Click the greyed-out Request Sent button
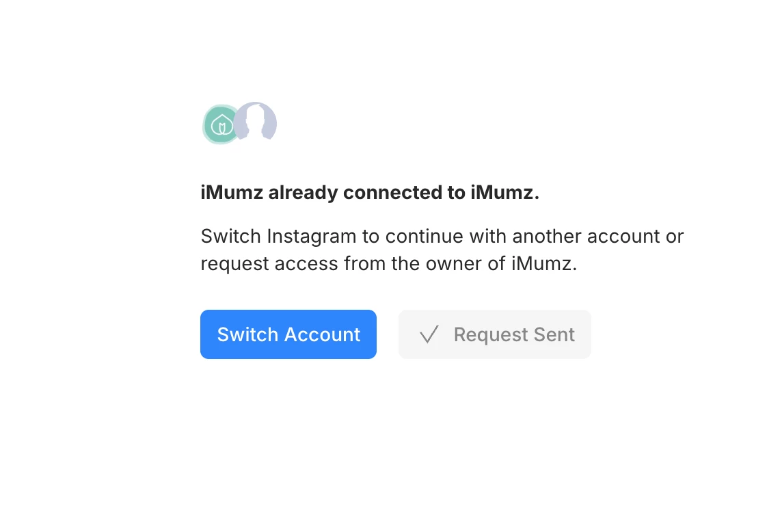 494,334
